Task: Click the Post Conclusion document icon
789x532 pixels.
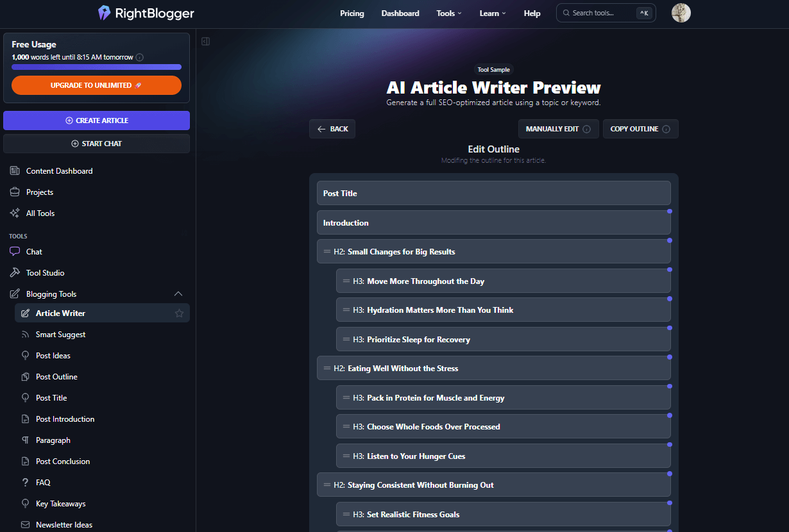Action: click(x=26, y=461)
